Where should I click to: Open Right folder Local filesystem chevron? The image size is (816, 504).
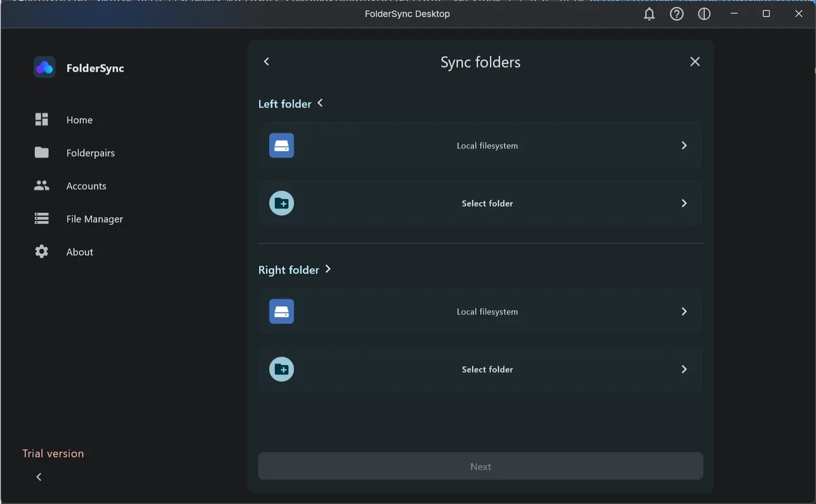point(684,312)
